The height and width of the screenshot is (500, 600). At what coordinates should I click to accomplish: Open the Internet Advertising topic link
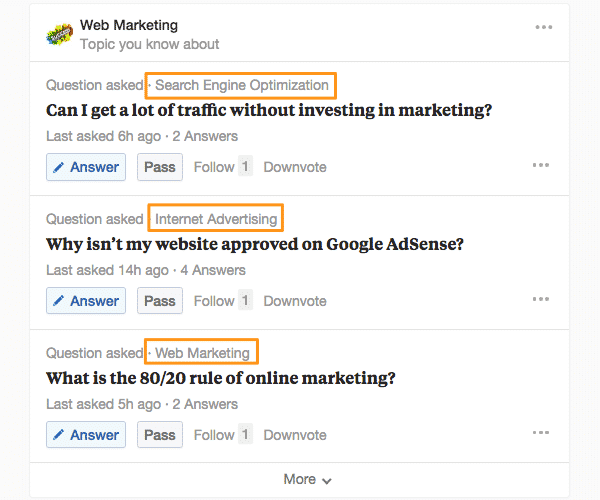tap(216, 219)
